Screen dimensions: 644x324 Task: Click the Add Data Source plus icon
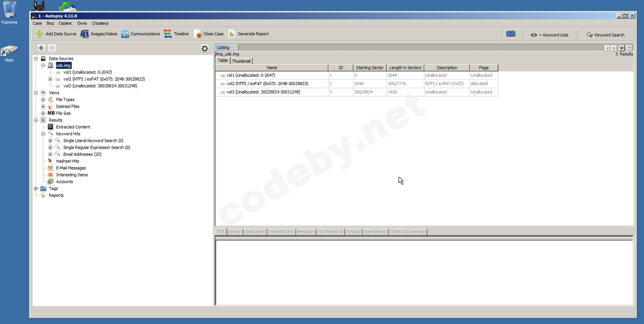[x=39, y=34]
